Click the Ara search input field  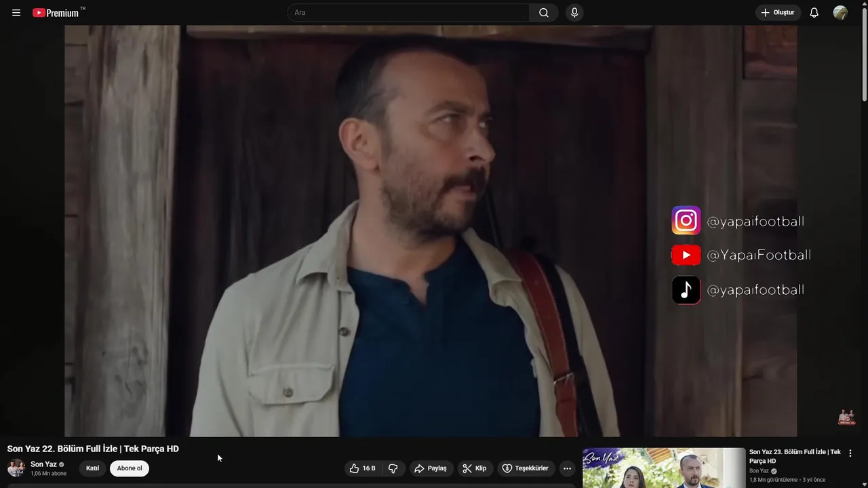(408, 13)
